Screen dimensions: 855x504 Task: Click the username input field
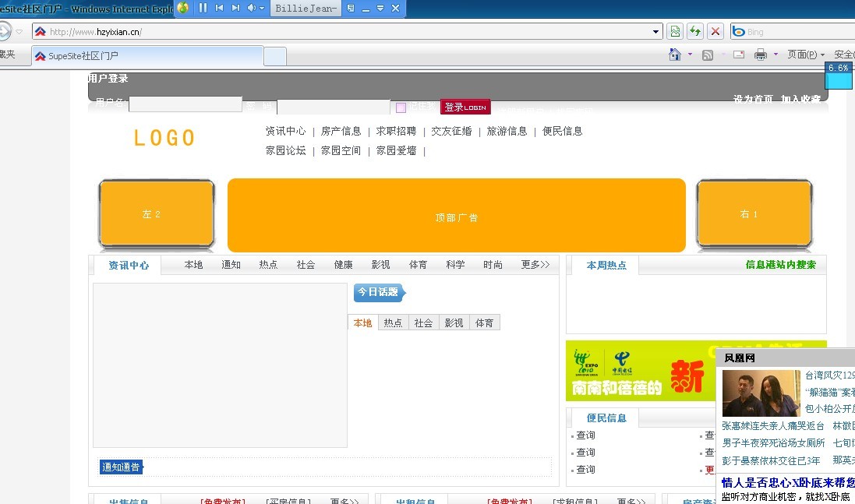pos(185,104)
